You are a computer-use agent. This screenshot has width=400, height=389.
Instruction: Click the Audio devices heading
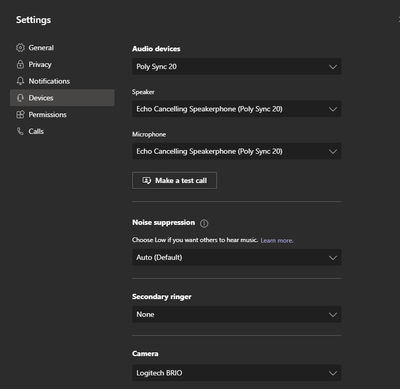point(156,49)
